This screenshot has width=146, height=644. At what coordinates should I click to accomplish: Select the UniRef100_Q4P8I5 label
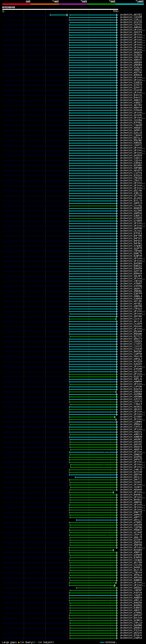pos(131,459)
